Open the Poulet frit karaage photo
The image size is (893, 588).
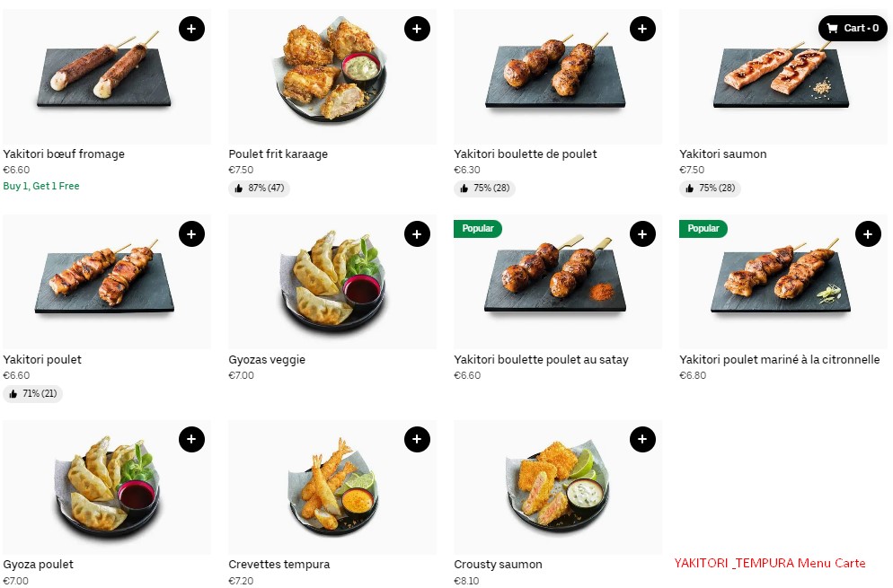(332, 76)
